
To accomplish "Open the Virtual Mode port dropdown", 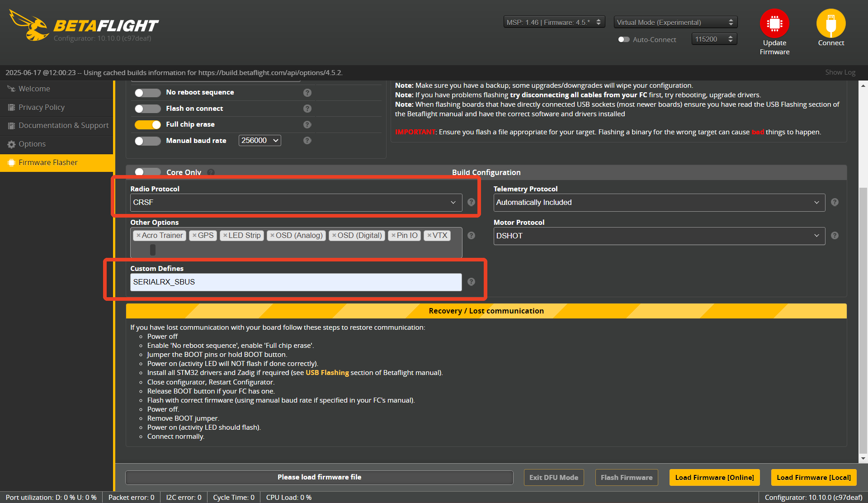I will pos(675,22).
